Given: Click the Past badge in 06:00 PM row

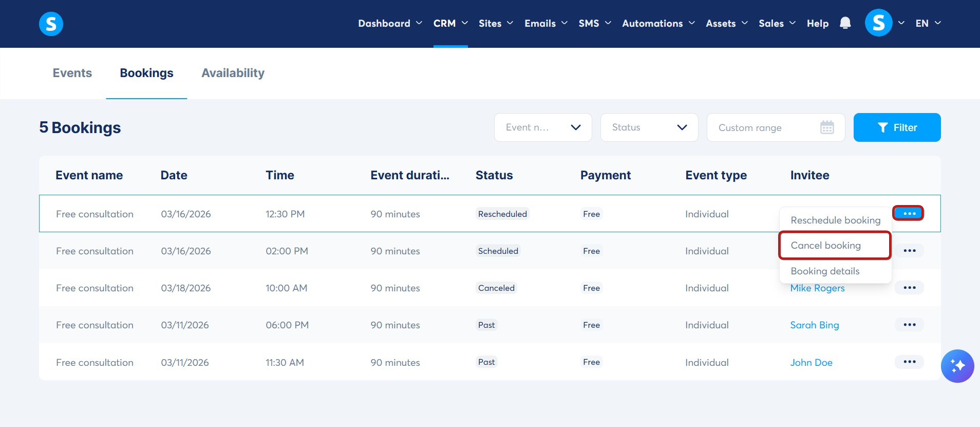Looking at the screenshot, I should tap(486, 325).
